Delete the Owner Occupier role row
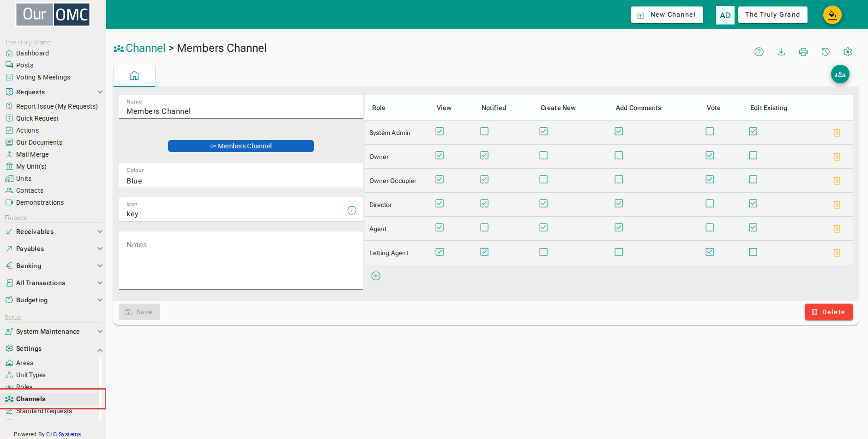The height and width of the screenshot is (439, 868). [837, 181]
